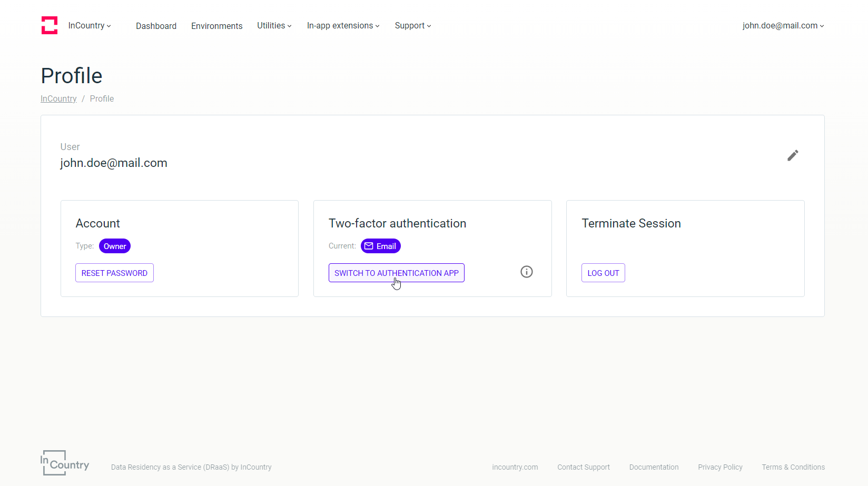868x486 pixels.
Task: Open the Support dropdown menu
Action: tap(413, 26)
